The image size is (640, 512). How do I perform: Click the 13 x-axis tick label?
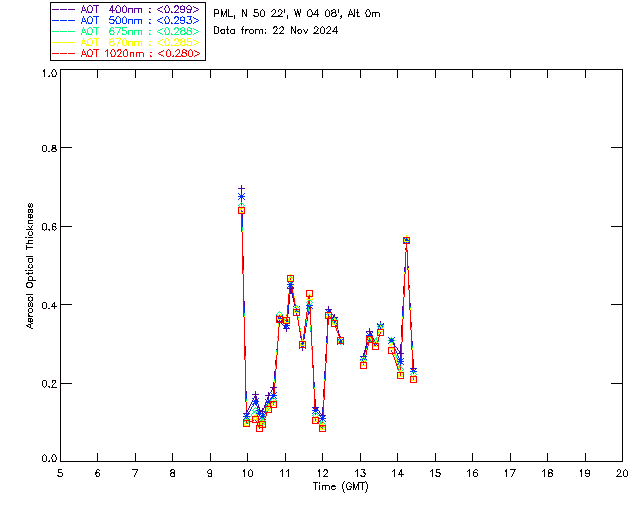[x=360, y=473]
